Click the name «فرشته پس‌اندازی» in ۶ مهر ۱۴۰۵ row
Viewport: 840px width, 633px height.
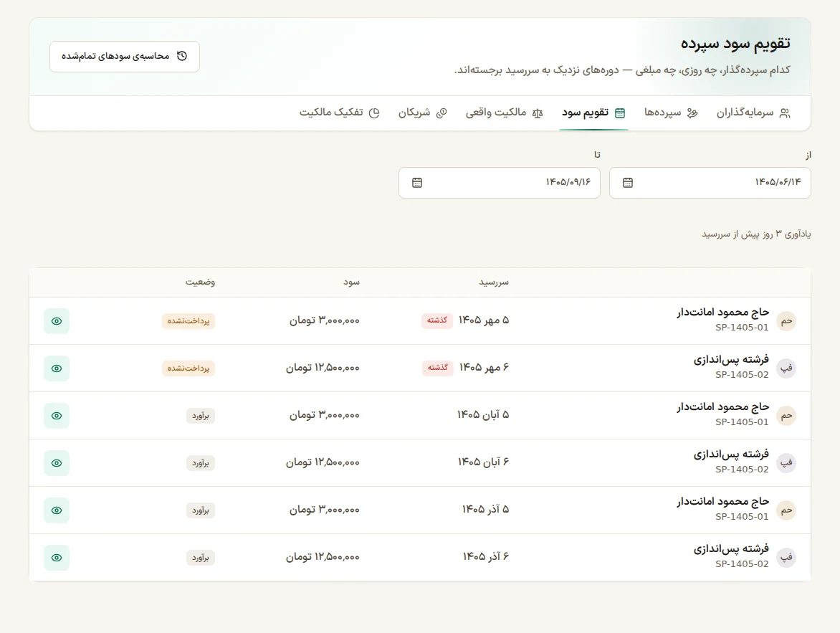point(731,360)
